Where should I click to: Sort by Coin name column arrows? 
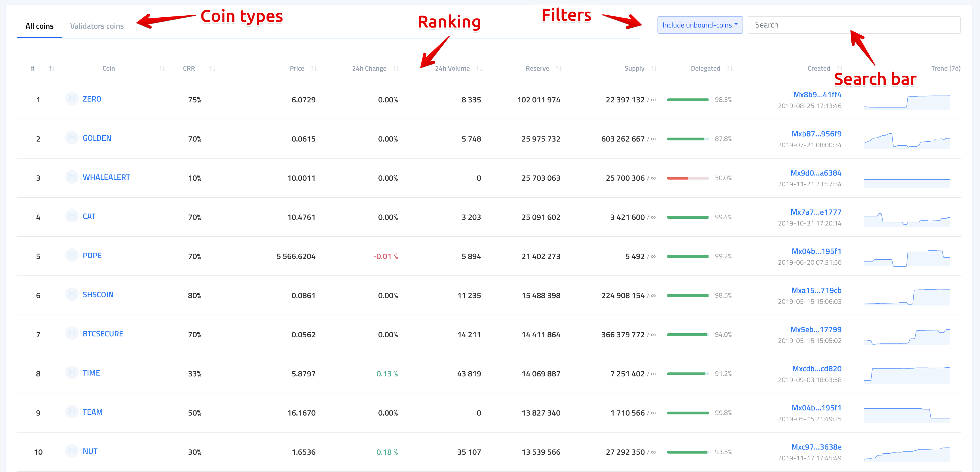162,69
